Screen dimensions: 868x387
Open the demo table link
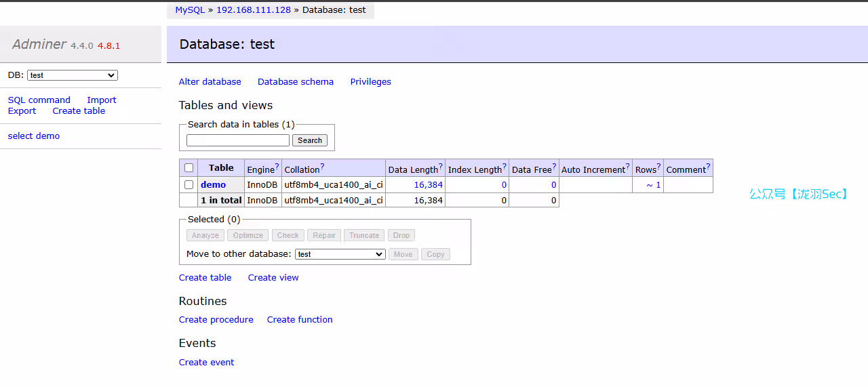pyautogui.click(x=213, y=184)
